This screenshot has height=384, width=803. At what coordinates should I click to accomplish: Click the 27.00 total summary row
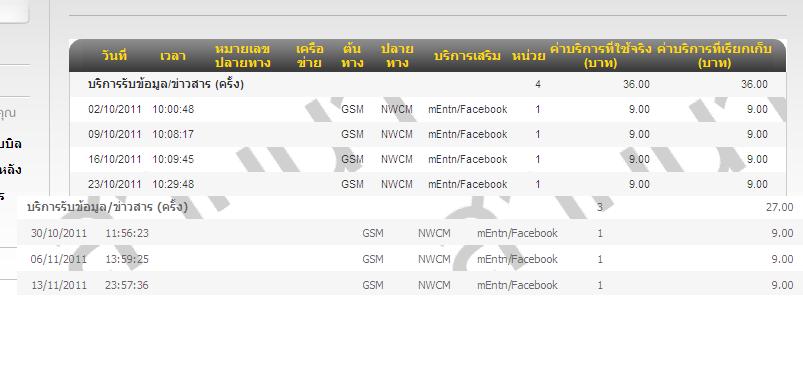410,208
